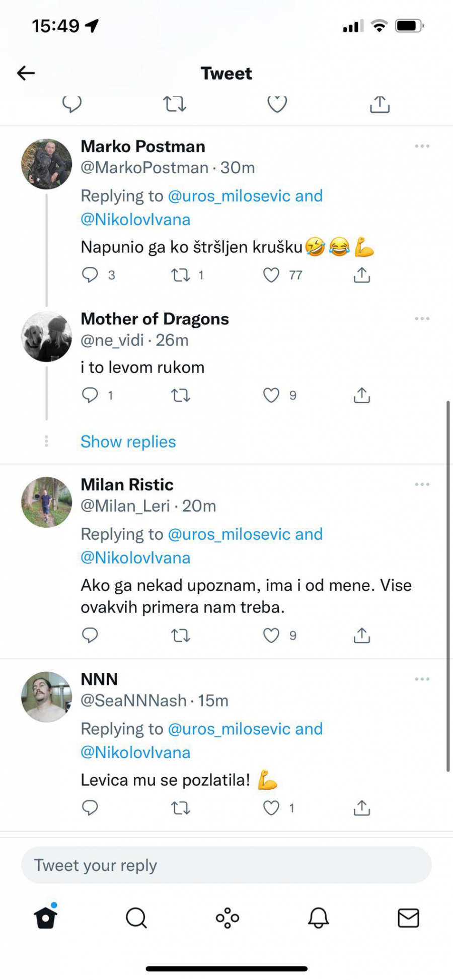Open more options for NNN's tweet
The image size is (453, 980).
[x=422, y=679]
